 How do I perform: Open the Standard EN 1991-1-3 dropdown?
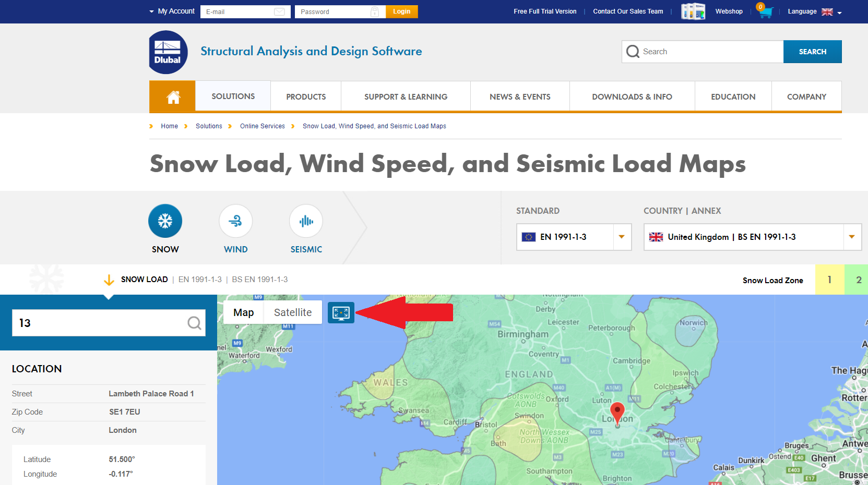(574, 237)
